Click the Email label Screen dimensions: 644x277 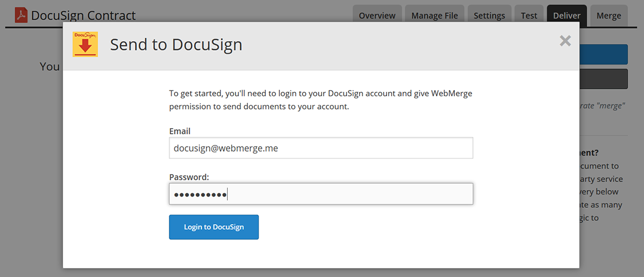[180, 131]
